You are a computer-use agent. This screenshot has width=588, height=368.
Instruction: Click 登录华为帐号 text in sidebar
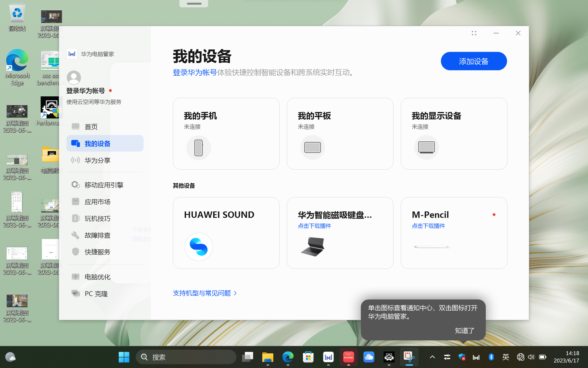click(85, 91)
